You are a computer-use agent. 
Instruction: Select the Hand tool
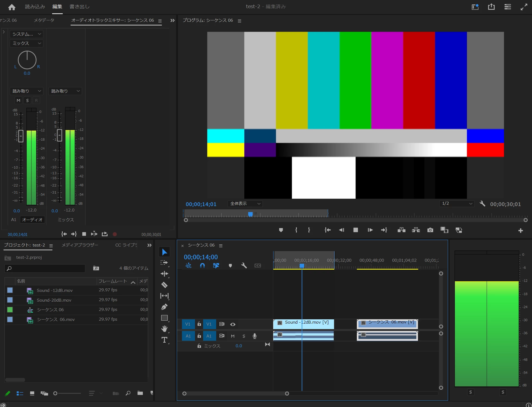click(x=164, y=329)
